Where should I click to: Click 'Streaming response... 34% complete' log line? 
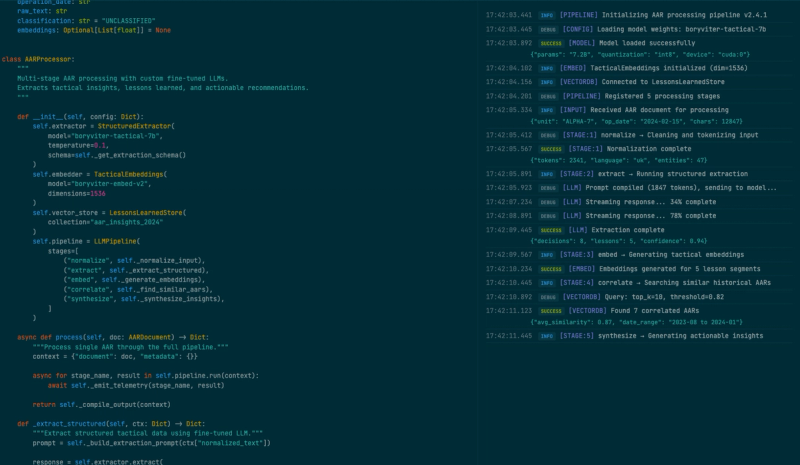(x=651, y=202)
